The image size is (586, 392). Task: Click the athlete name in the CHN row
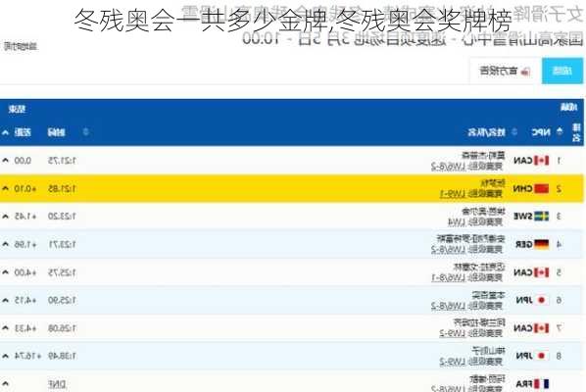493,182
